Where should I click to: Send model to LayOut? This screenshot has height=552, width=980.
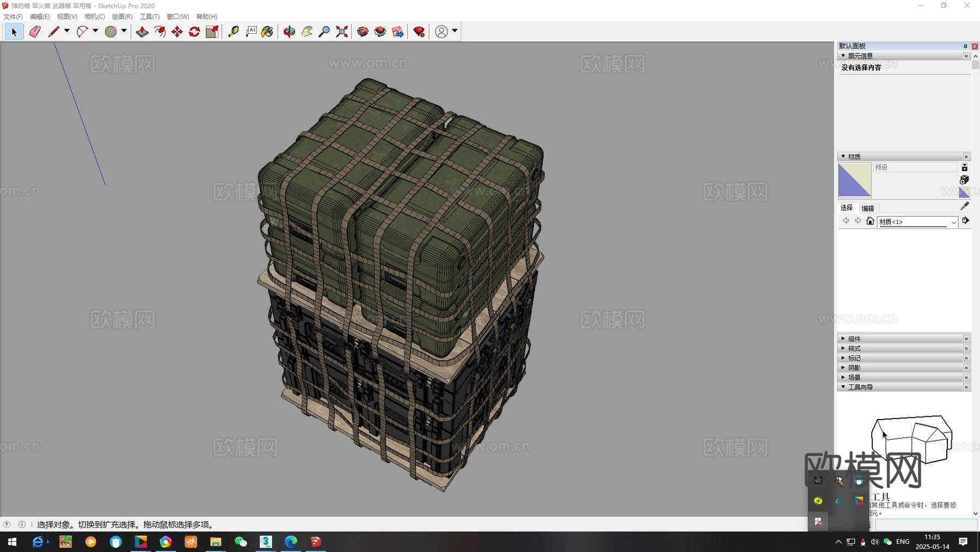(x=398, y=32)
